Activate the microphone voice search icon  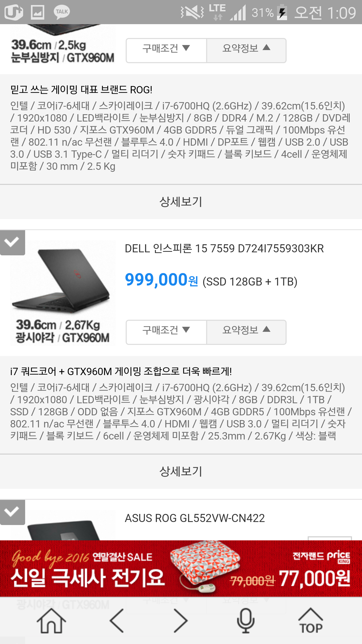[246, 621]
